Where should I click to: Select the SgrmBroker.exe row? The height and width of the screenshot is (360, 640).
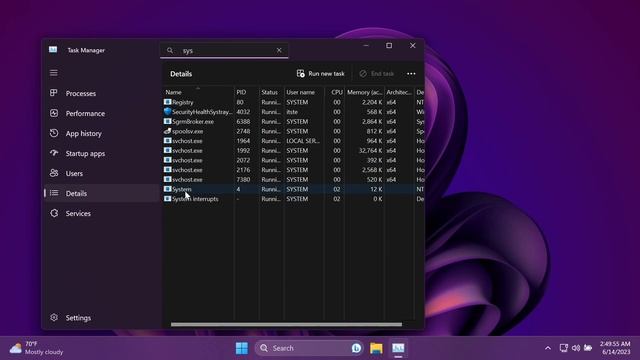point(293,122)
